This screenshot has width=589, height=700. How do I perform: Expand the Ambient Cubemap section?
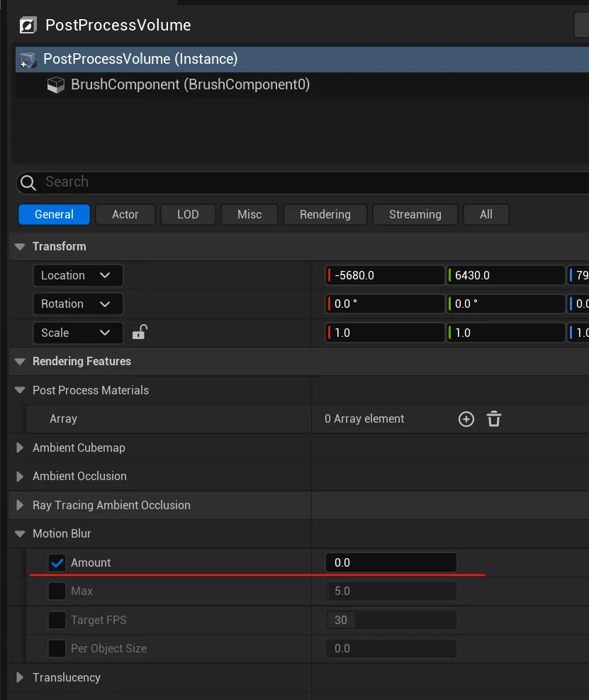(x=20, y=448)
